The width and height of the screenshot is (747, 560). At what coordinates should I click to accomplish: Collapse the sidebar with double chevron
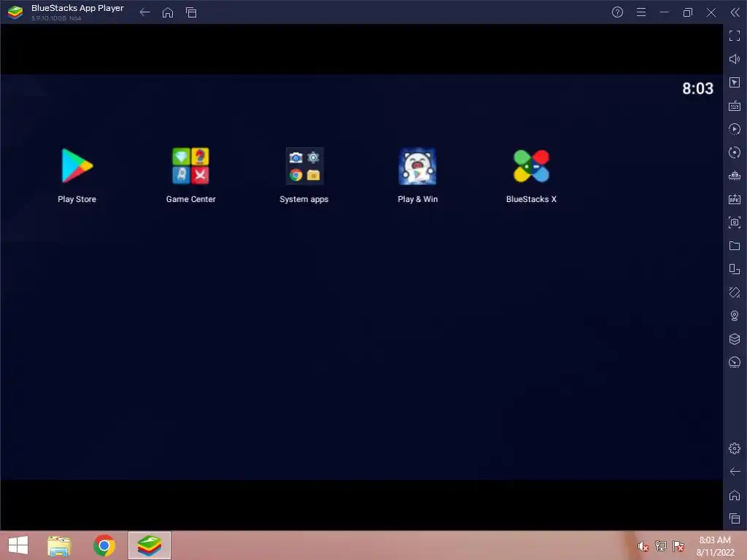click(735, 12)
